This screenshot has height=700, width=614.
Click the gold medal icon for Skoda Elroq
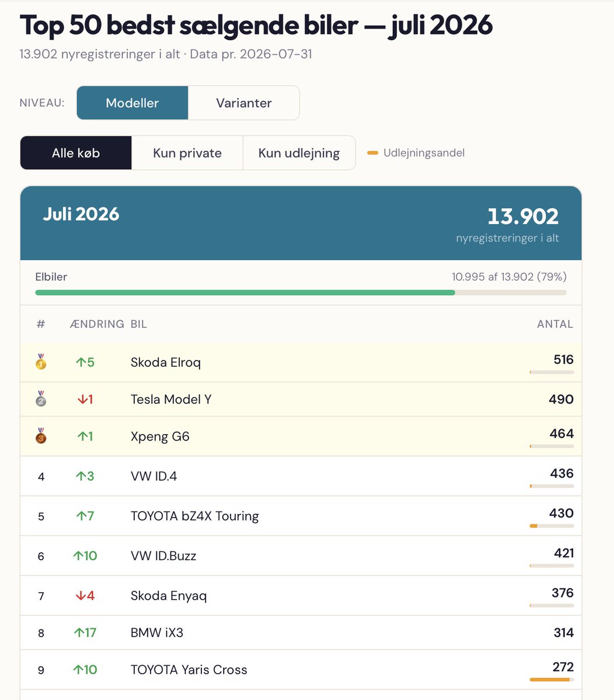click(x=41, y=362)
